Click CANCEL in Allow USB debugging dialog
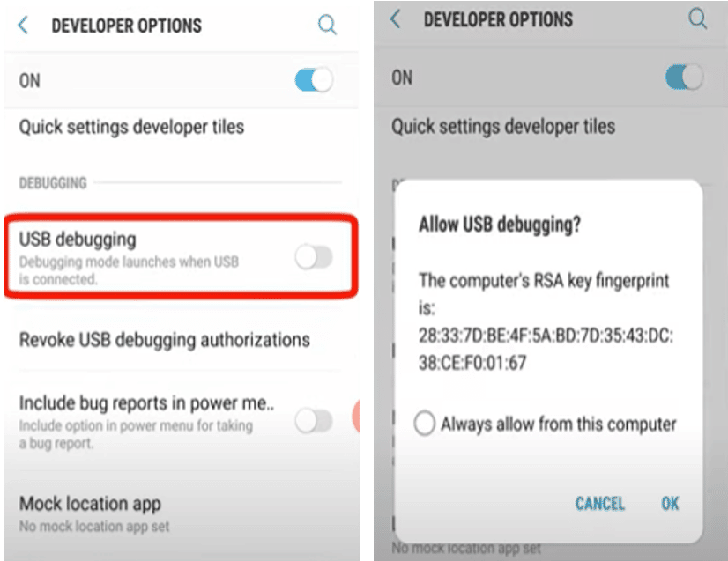 600,504
